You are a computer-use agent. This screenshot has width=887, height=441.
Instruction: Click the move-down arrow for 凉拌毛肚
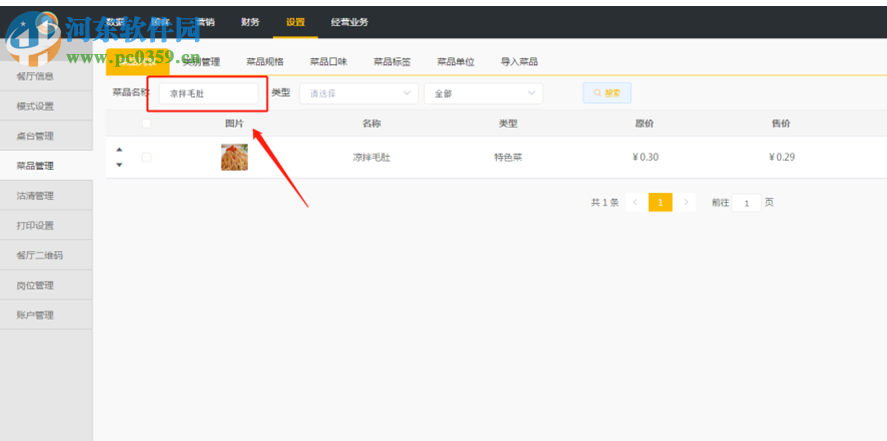pos(119,165)
